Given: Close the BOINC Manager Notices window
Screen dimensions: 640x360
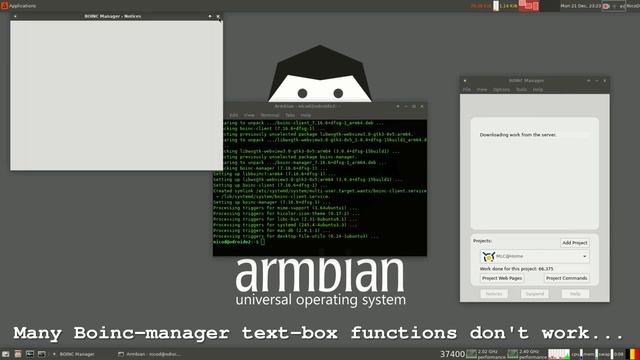Looking at the screenshot, I should (218, 16).
